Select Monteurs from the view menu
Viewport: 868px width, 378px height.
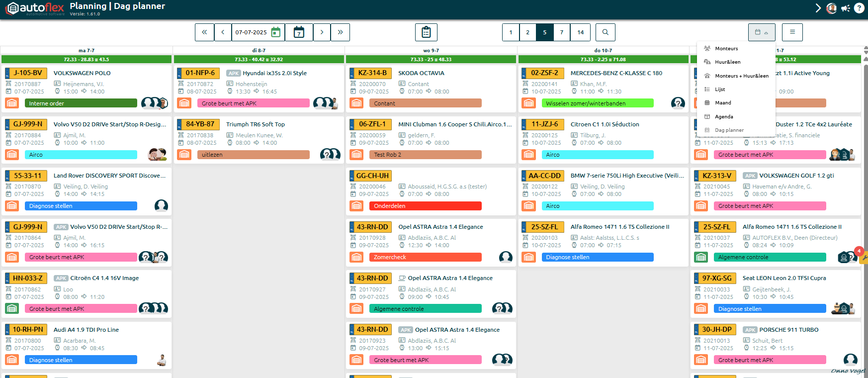tap(736, 49)
